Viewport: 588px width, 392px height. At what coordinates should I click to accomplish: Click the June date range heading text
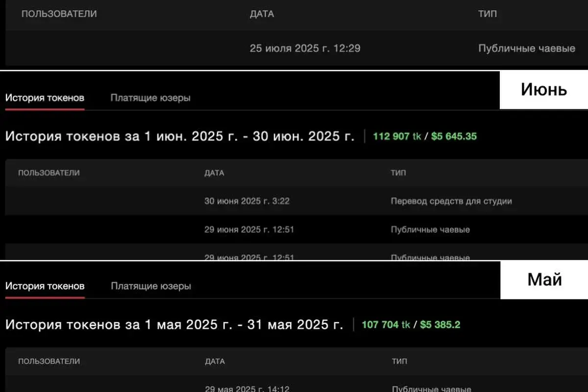tap(179, 136)
